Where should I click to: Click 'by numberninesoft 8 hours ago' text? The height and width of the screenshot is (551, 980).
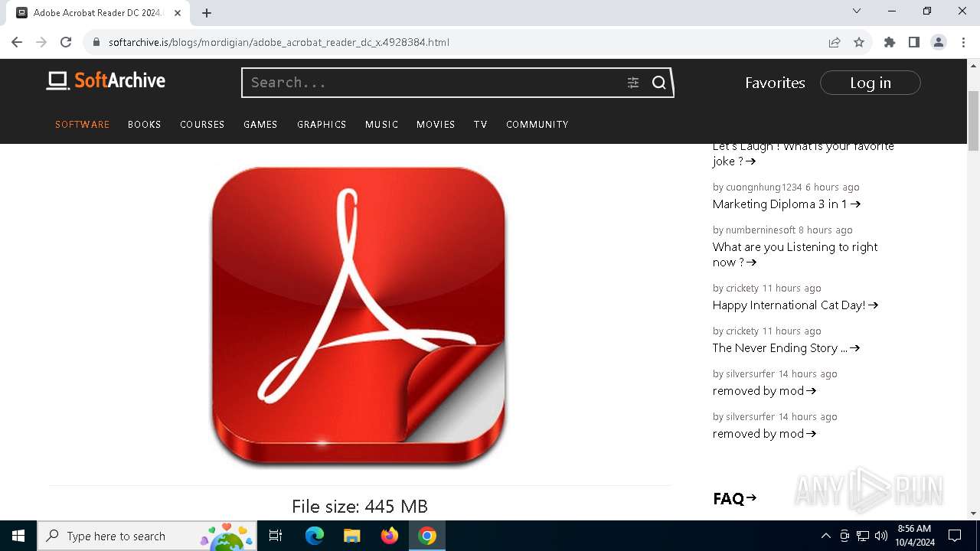pos(782,230)
